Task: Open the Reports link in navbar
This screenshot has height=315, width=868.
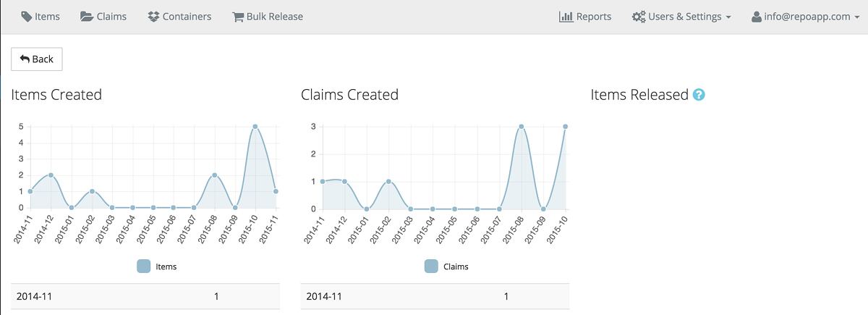Action: pos(585,17)
